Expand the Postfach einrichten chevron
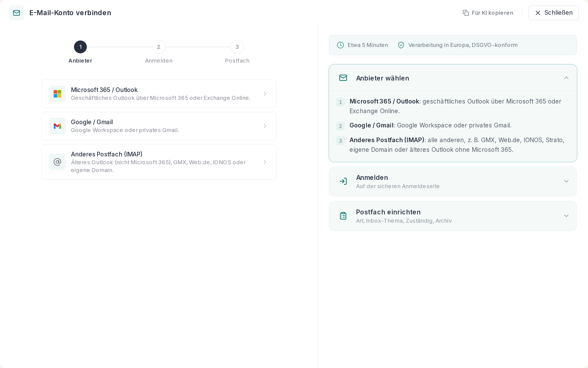The image size is (588, 368). [x=566, y=216]
